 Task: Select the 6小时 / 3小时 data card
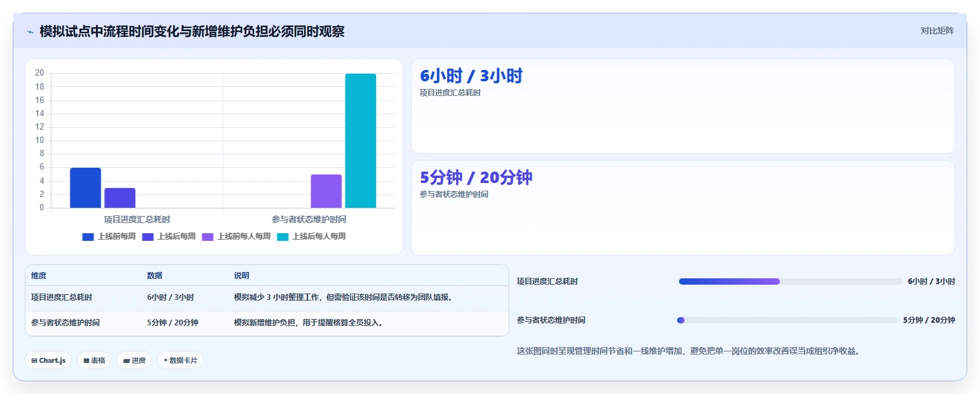(x=683, y=106)
